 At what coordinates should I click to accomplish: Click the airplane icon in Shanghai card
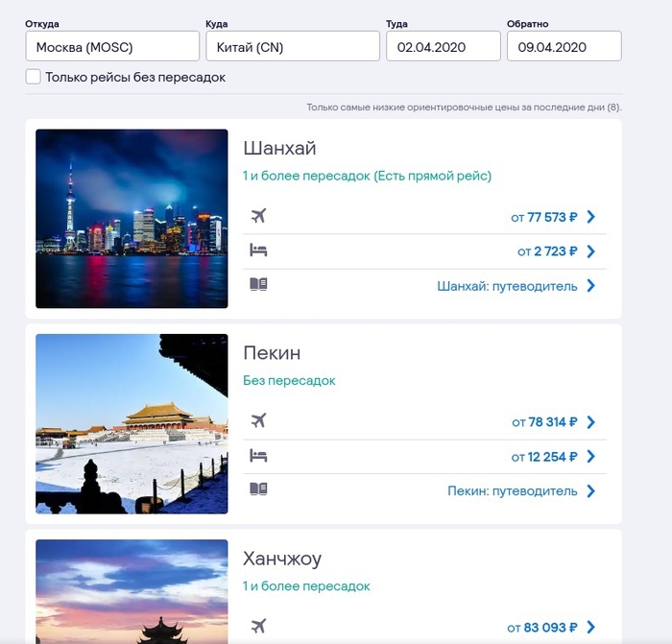(257, 216)
